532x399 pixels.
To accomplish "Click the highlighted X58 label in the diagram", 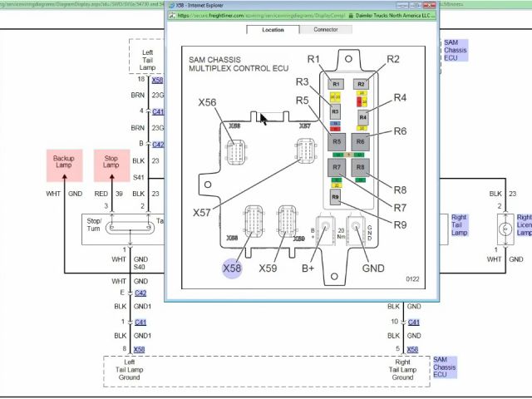I will pyautogui.click(x=232, y=268).
